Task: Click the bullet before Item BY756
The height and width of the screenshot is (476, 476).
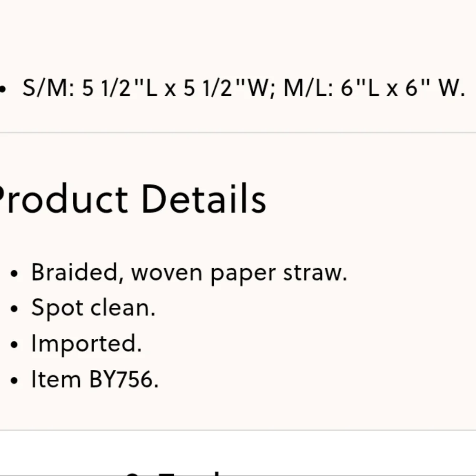Action: [x=14, y=380]
